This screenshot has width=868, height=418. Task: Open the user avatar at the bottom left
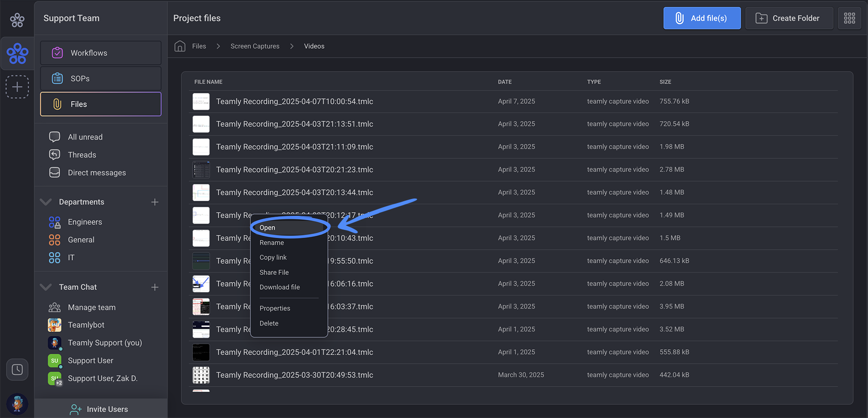tap(17, 404)
